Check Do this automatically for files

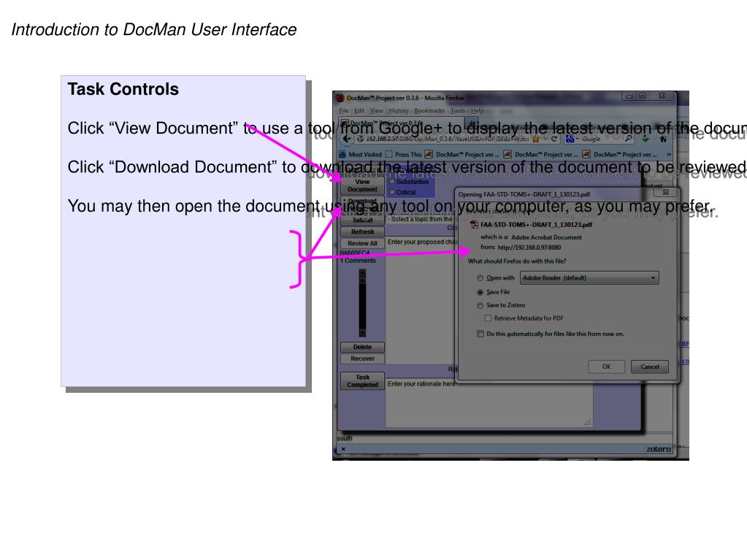point(480,334)
